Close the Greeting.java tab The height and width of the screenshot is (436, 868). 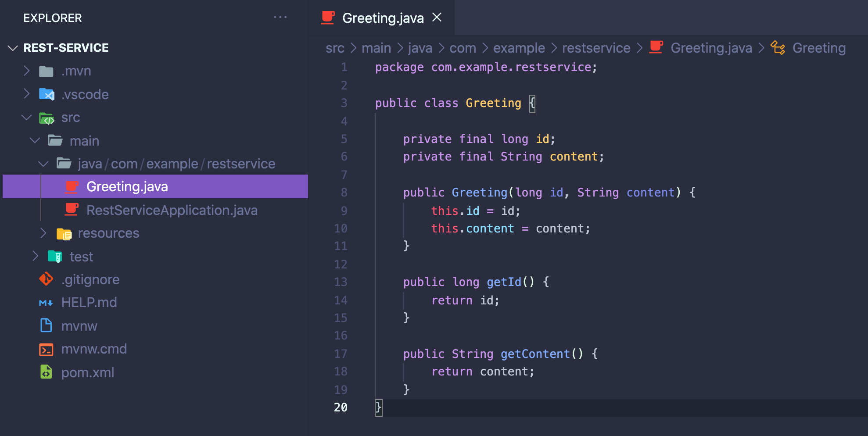coord(437,18)
